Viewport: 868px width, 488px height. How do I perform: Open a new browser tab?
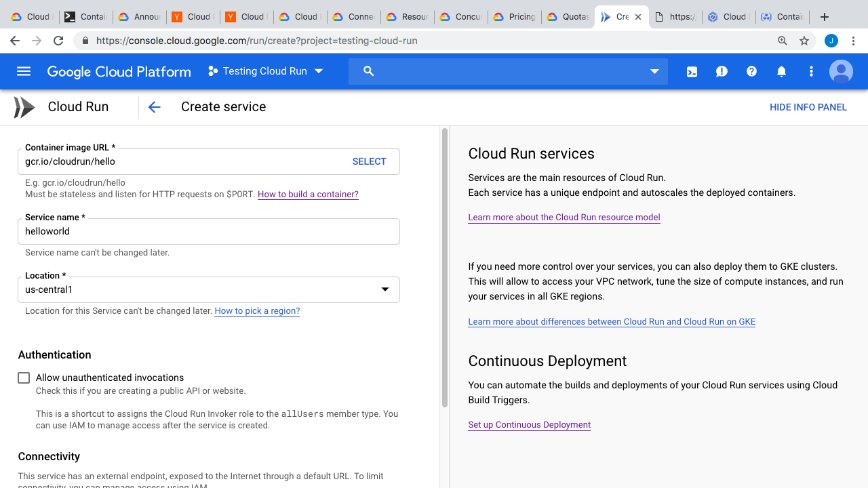[x=825, y=17]
